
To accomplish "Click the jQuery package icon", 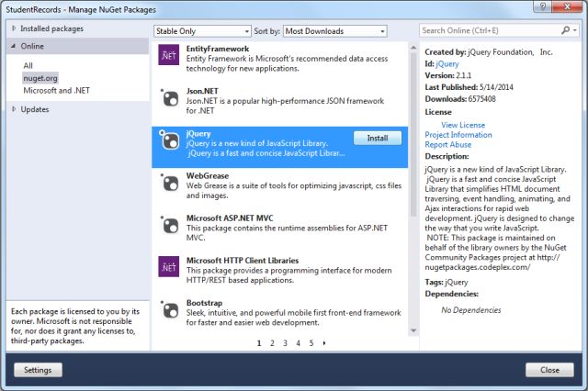I will pos(169,140).
